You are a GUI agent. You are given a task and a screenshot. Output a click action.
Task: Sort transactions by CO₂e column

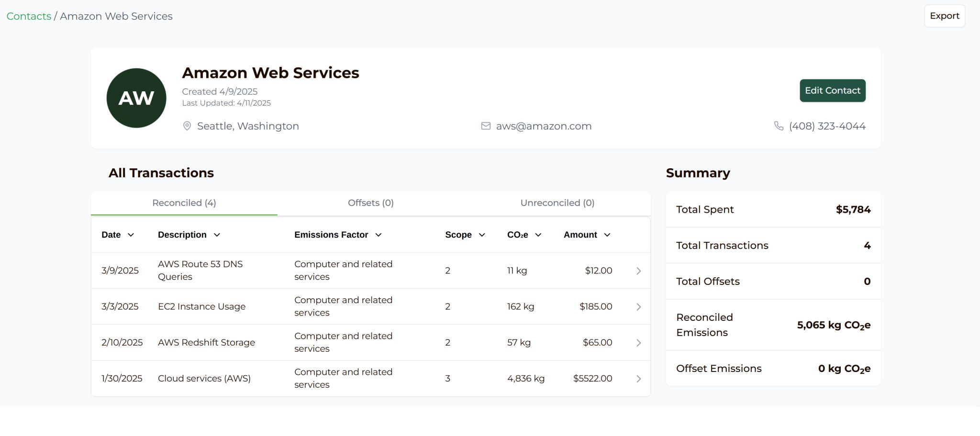pos(538,235)
